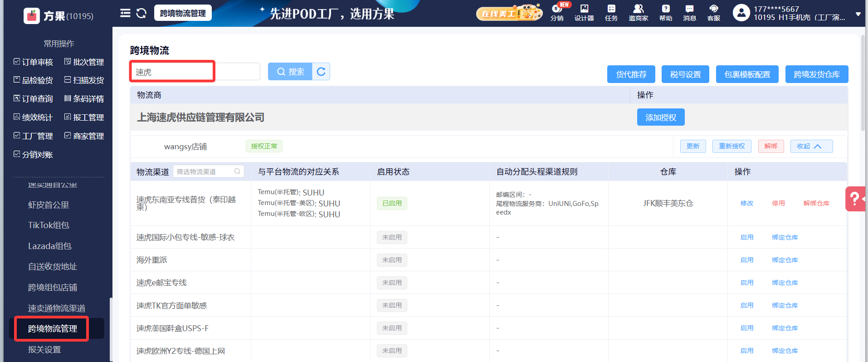Go to 订单审核 shortcut
Screen dimensions: 868x362
coord(33,62)
